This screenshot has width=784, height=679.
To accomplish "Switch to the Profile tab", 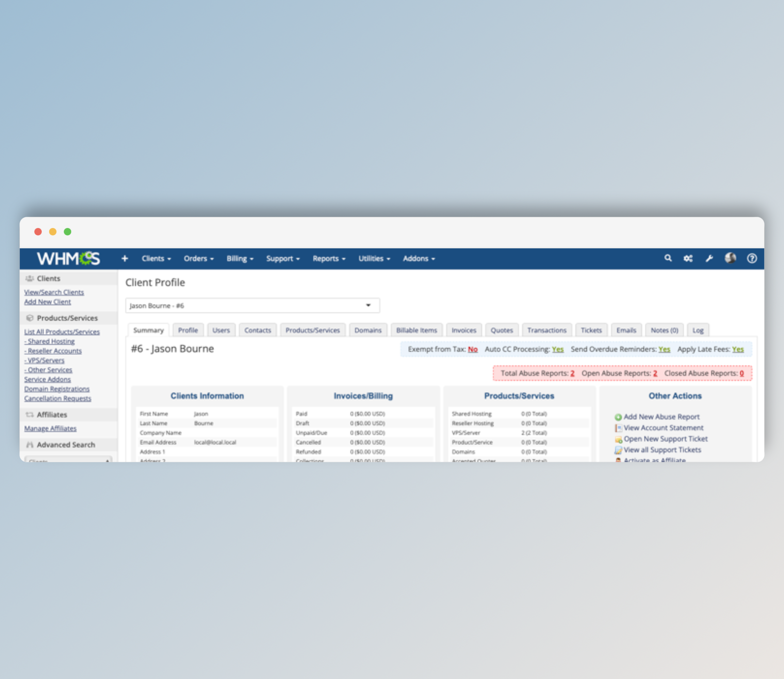I will click(x=188, y=330).
